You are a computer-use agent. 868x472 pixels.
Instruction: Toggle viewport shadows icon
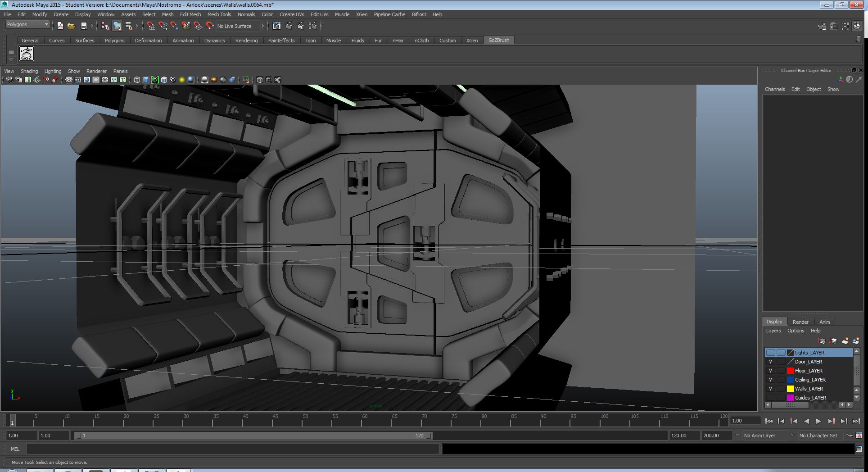(191, 80)
